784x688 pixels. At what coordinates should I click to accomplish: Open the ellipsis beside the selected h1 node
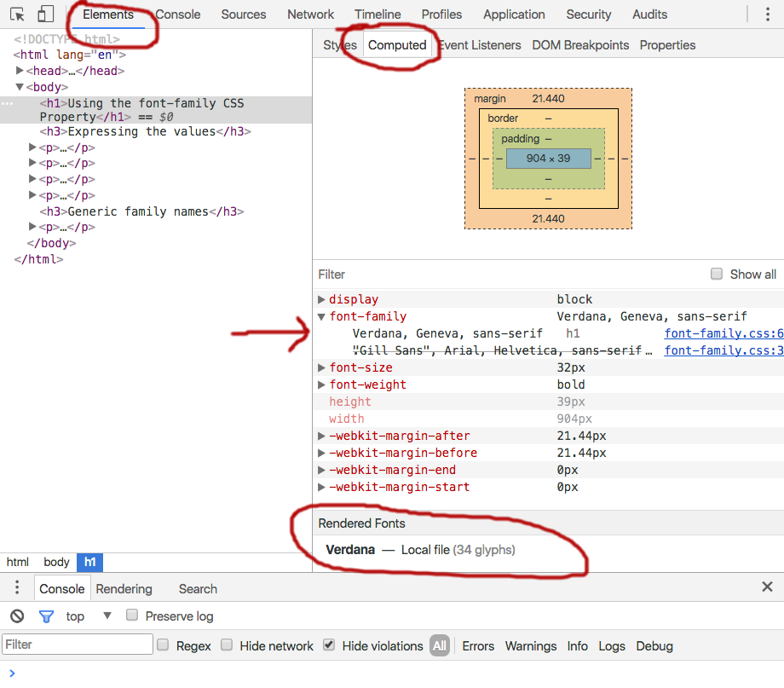point(7,103)
